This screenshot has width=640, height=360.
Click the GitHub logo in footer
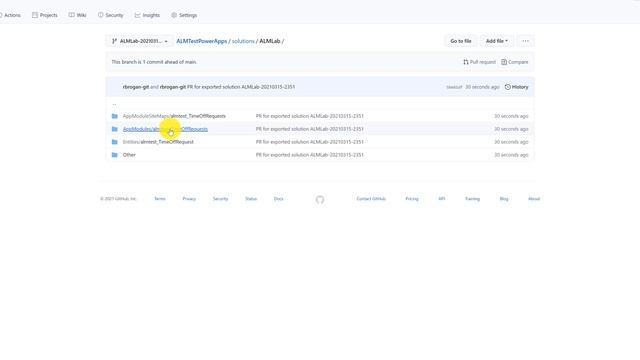point(320,200)
